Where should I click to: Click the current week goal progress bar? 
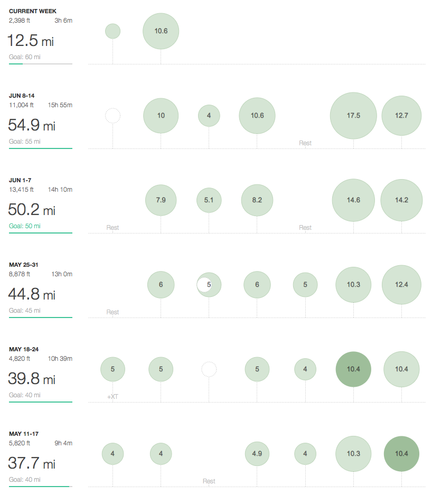[x=41, y=64]
